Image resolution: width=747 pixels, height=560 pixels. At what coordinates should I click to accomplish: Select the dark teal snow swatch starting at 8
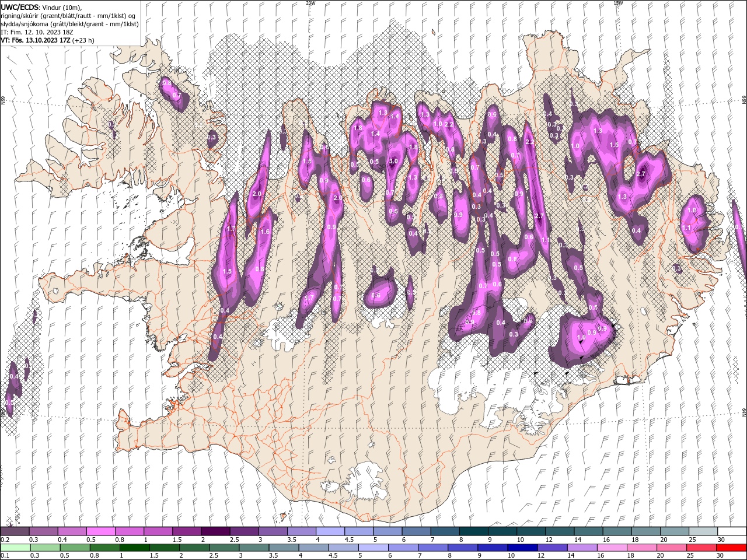(x=474, y=531)
